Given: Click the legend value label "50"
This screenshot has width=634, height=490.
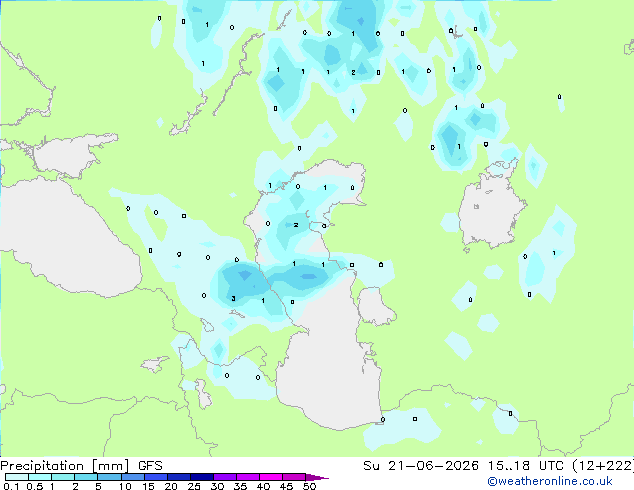Looking at the screenshot, I should click(x=309, y=486).
